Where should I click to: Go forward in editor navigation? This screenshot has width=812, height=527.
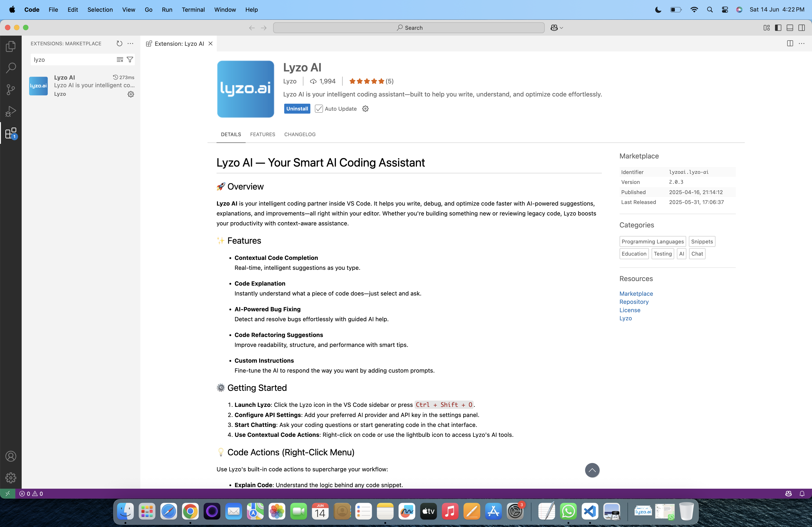point(264,27)
